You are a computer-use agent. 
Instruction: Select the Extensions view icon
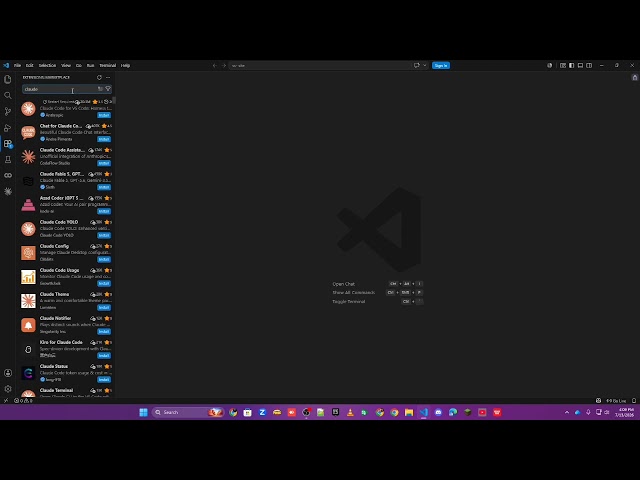pos(8,144)
